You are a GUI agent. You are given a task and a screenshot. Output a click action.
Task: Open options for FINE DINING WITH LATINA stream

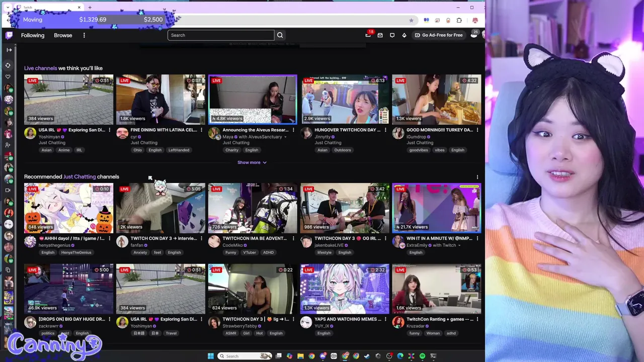[201, 130]
